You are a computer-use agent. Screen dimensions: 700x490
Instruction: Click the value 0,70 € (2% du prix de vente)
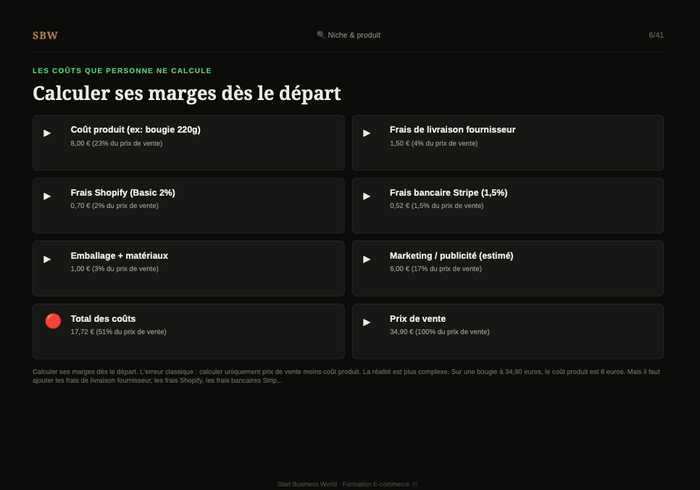click(x=114, y=206)
